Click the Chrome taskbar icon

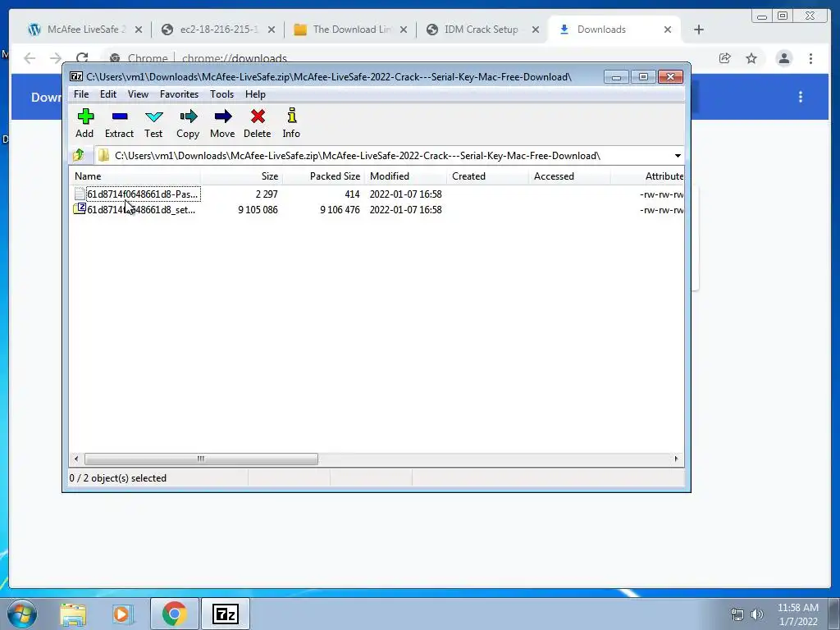point(174,614)
